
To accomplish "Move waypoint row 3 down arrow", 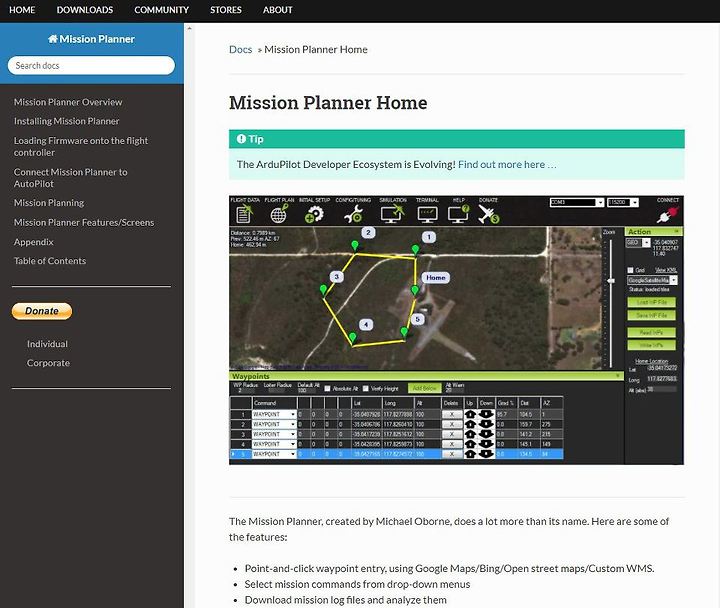I will coord(486,434).
